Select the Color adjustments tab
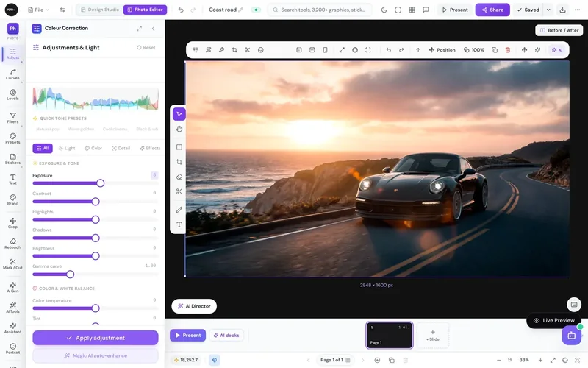 [93, 149]
